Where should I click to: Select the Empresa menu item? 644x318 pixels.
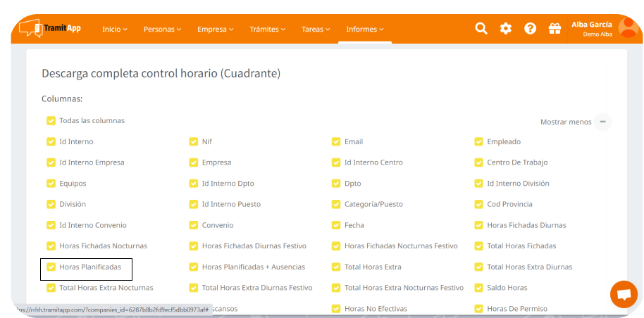[x=215, y=30]
